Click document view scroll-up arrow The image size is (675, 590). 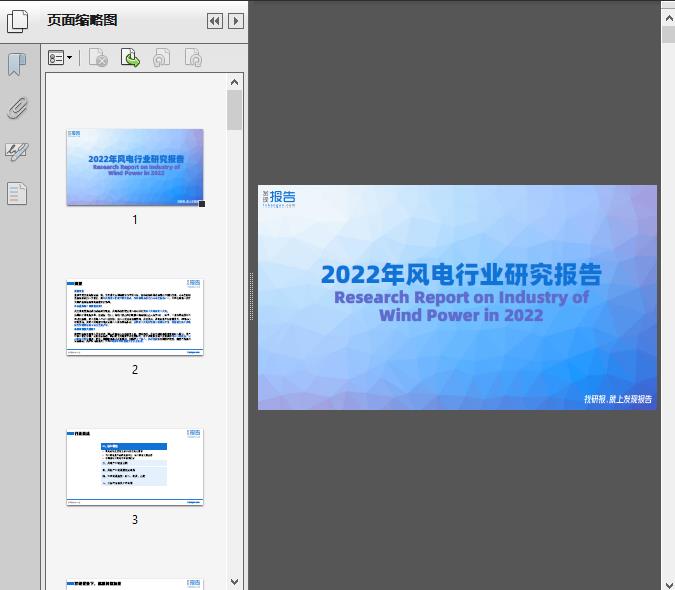click(669, 18)
